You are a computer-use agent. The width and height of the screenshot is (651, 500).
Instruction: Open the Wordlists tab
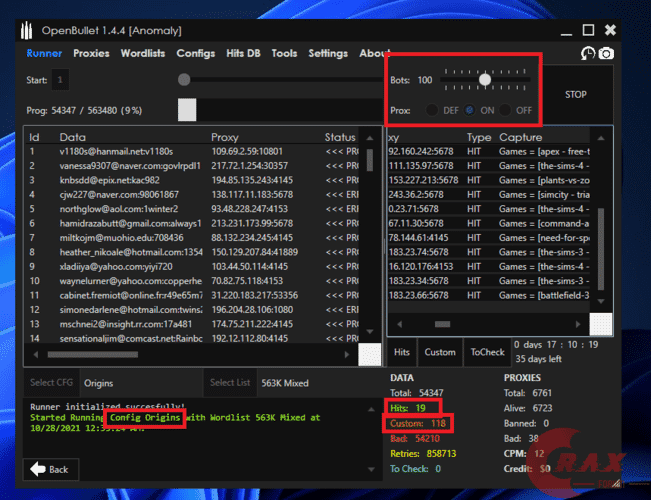click(x=143, y=53)
